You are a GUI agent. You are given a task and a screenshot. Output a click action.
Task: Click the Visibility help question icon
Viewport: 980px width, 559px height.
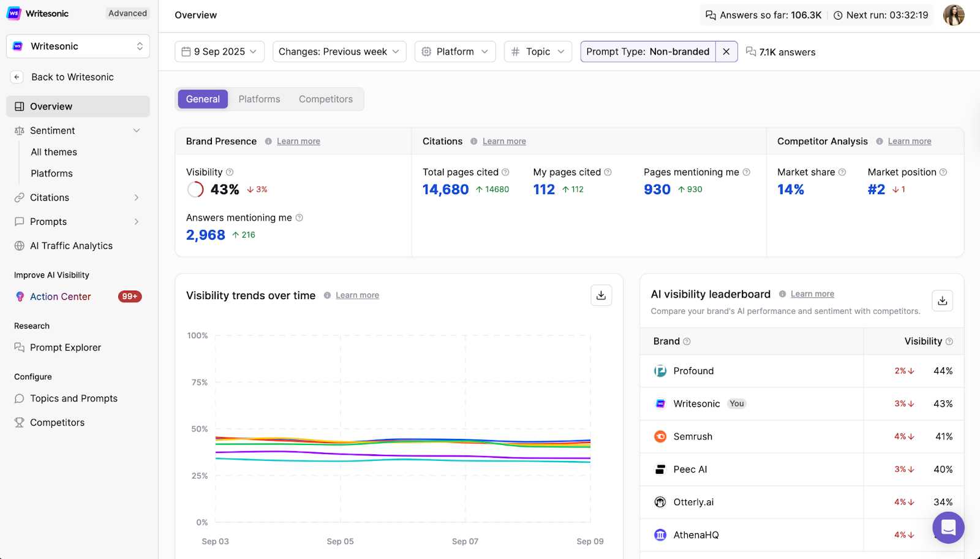click(x=230, y=172)
